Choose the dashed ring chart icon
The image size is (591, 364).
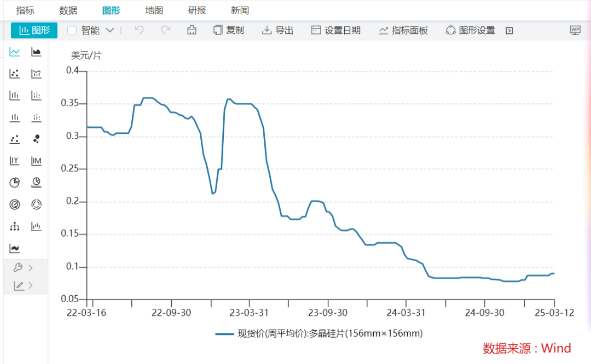click(x=36, y=205)
